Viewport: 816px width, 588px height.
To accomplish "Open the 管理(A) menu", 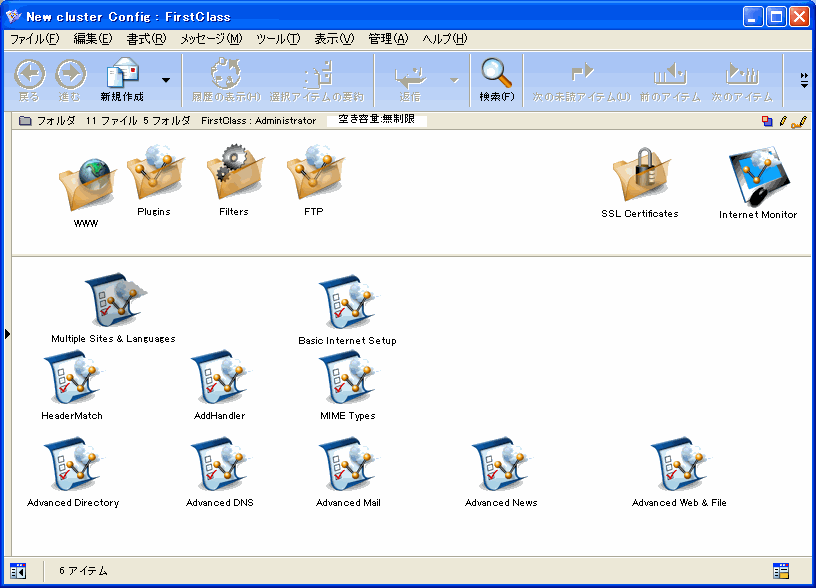I will pos(388,39).
